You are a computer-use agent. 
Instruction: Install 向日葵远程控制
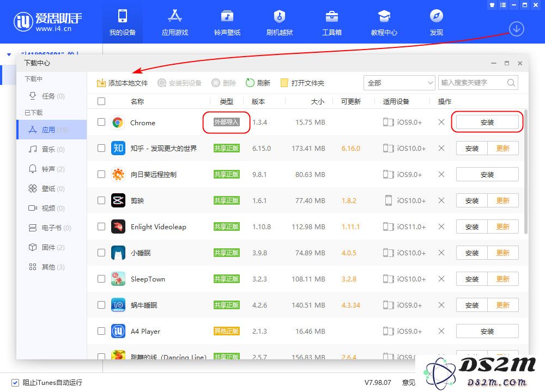coord(487,174)
